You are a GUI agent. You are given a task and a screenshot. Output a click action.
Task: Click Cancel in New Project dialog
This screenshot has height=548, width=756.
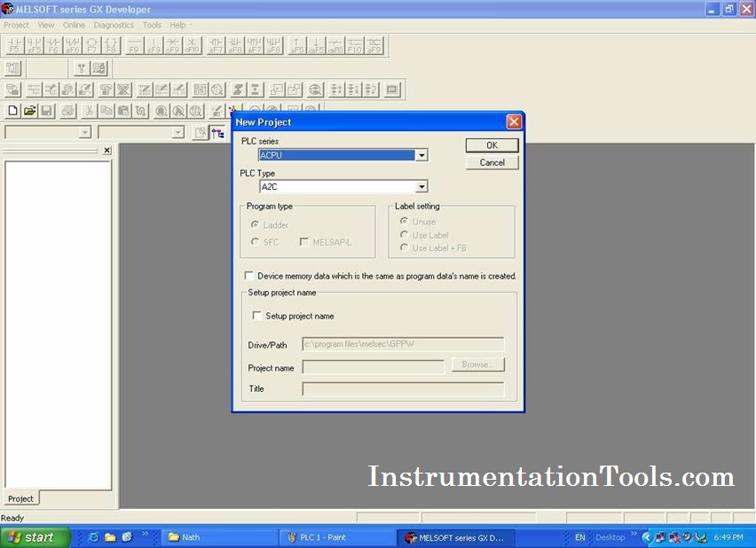[x=492, y=162]
